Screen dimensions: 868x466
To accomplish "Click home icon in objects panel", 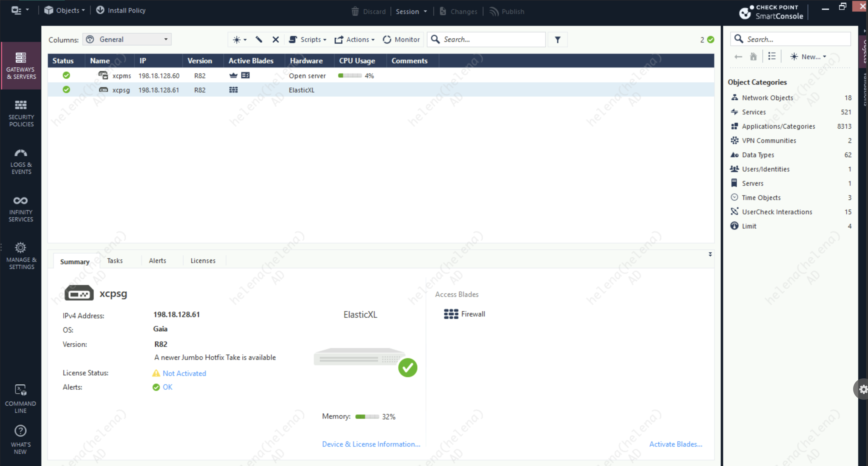I will coord(753,56).
